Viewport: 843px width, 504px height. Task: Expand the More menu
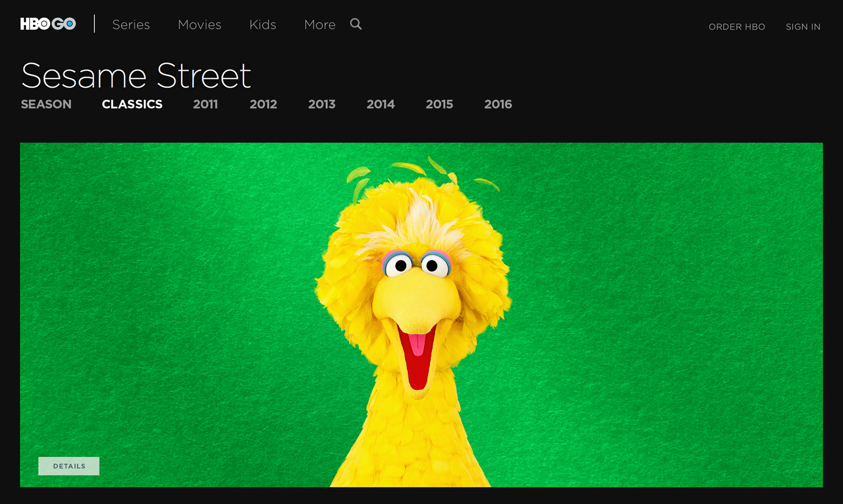(320, 25)
